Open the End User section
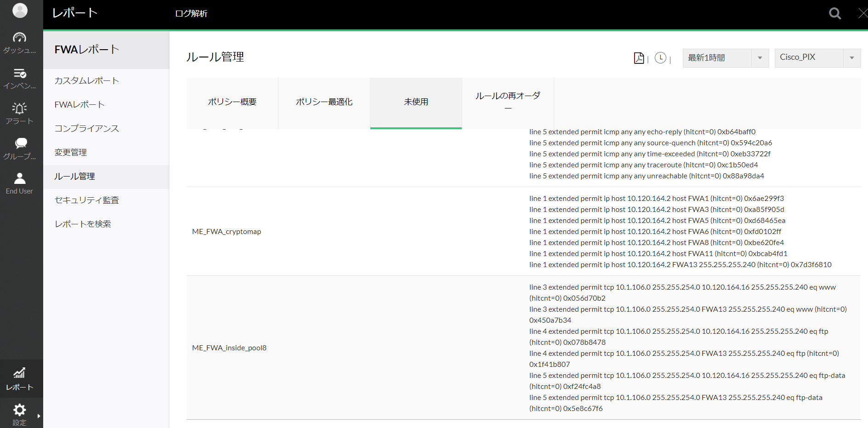The image size is (868, 428). (20, 183)
